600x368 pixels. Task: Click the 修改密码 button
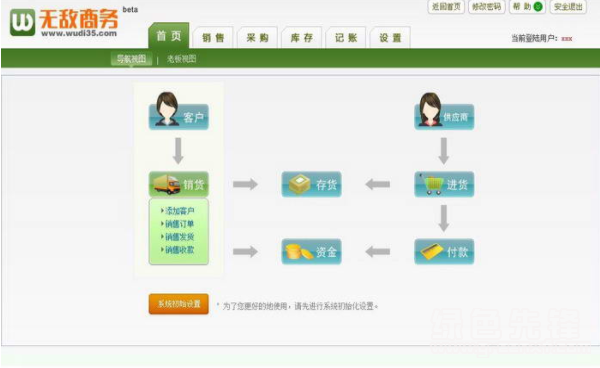[487, 7]
